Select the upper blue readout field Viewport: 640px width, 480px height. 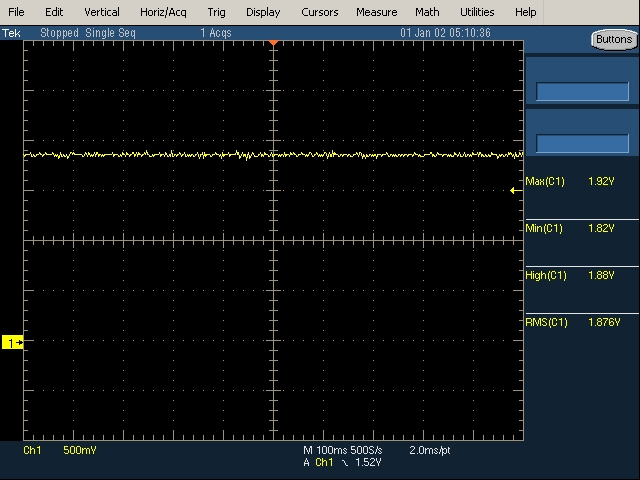[582, 91]
